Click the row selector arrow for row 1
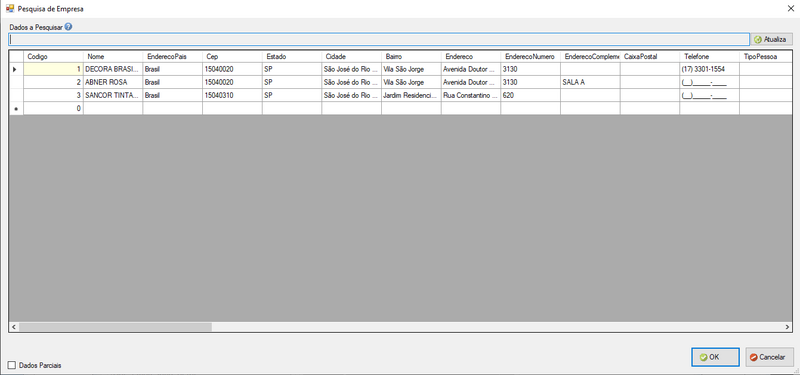Screen dimensions: 800x375 pyautogui.click(x=16, y=69)
